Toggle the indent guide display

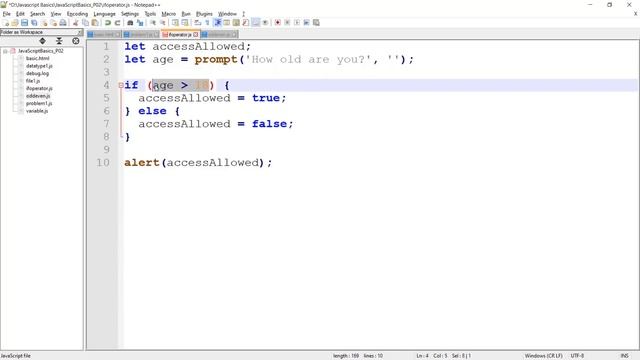coord(218,22)
